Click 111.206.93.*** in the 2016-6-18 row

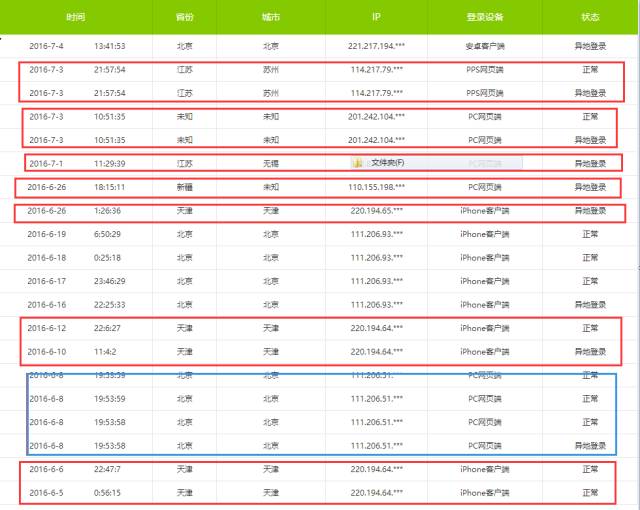coord(376,258)
